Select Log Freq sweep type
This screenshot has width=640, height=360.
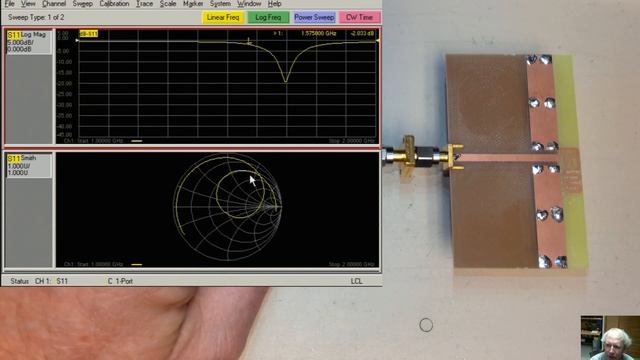coord(268,17)
